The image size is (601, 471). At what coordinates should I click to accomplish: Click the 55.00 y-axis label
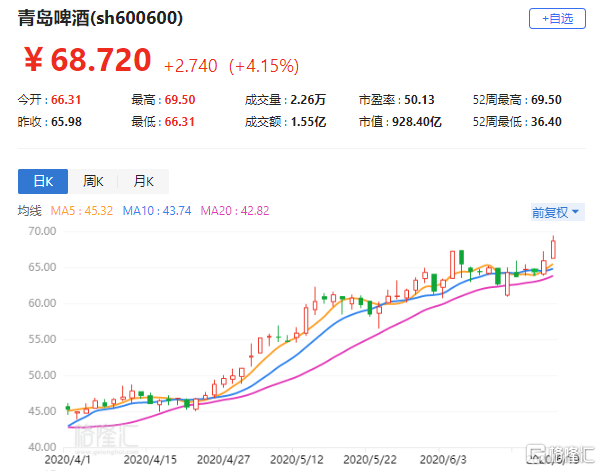(x=42, y=339)
